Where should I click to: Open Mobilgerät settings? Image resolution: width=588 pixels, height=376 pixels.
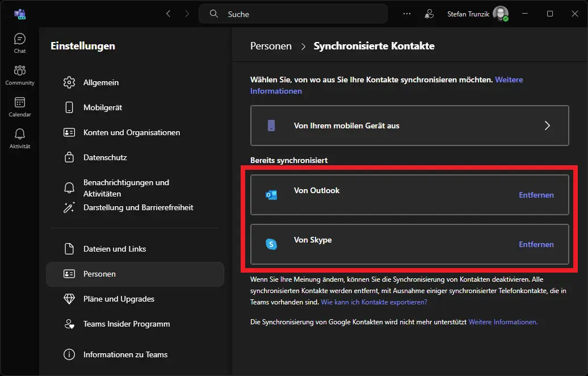[x=135, y=107]
